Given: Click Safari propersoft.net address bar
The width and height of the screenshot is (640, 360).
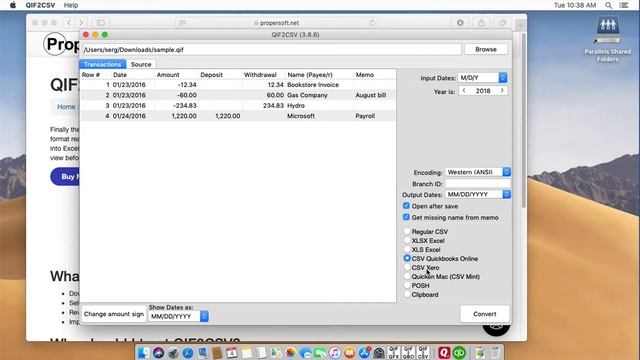Looking at the screenshot, I should tap(278, 23).
